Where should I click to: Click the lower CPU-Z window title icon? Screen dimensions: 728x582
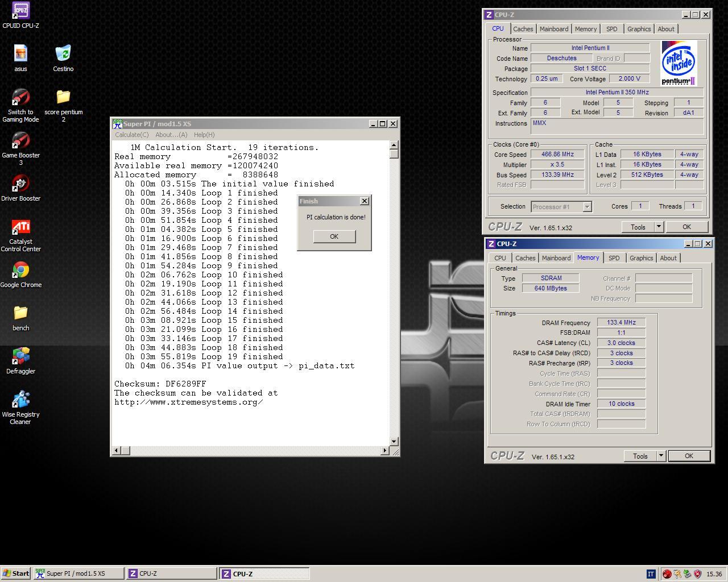pos(491,244)
